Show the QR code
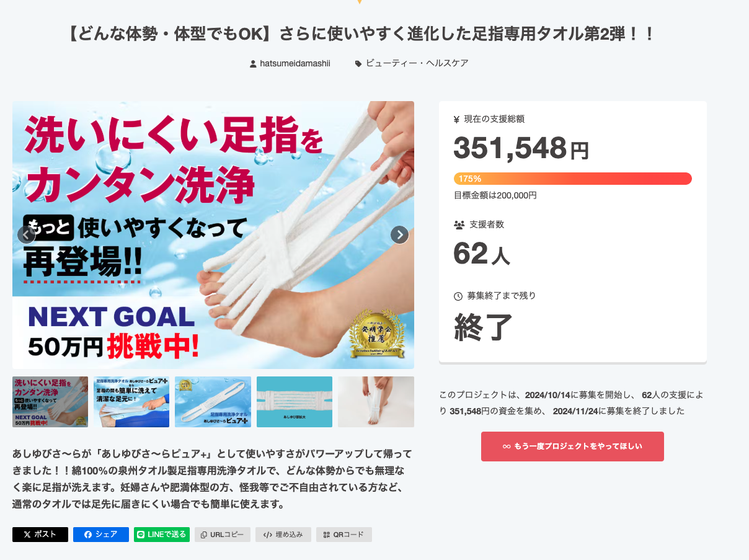Screen dimensions: 749x560 pyautogui.click(x=343, y=535)
